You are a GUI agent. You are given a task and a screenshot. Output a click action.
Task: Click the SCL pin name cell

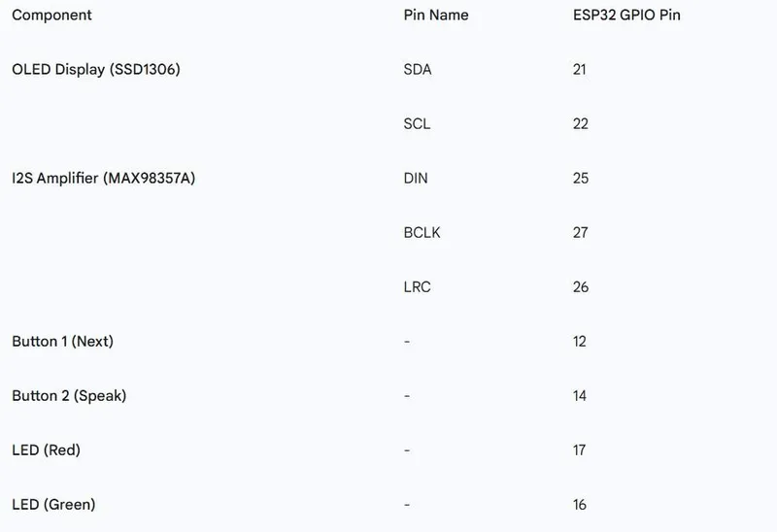tap(417, 124)
